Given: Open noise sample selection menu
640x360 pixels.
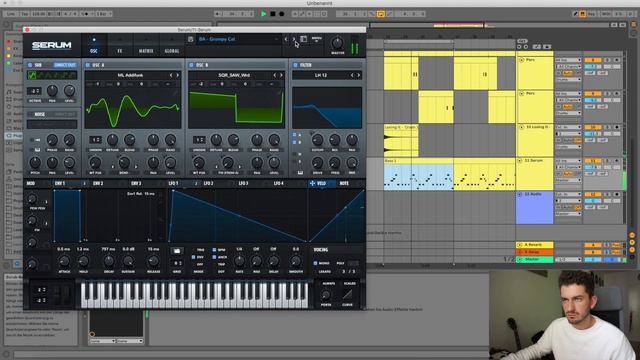Looking at the screenshot, I should coord(52,124).
